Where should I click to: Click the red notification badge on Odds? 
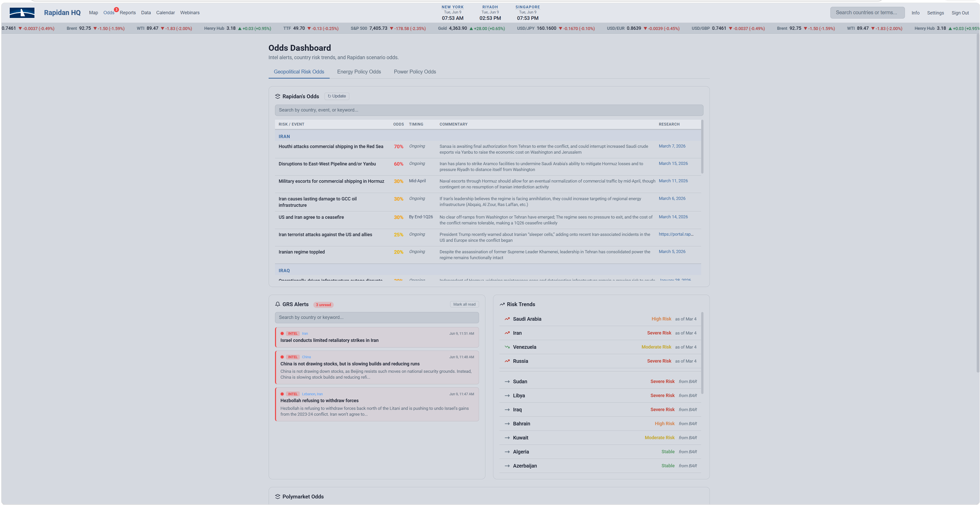[116, 9]
